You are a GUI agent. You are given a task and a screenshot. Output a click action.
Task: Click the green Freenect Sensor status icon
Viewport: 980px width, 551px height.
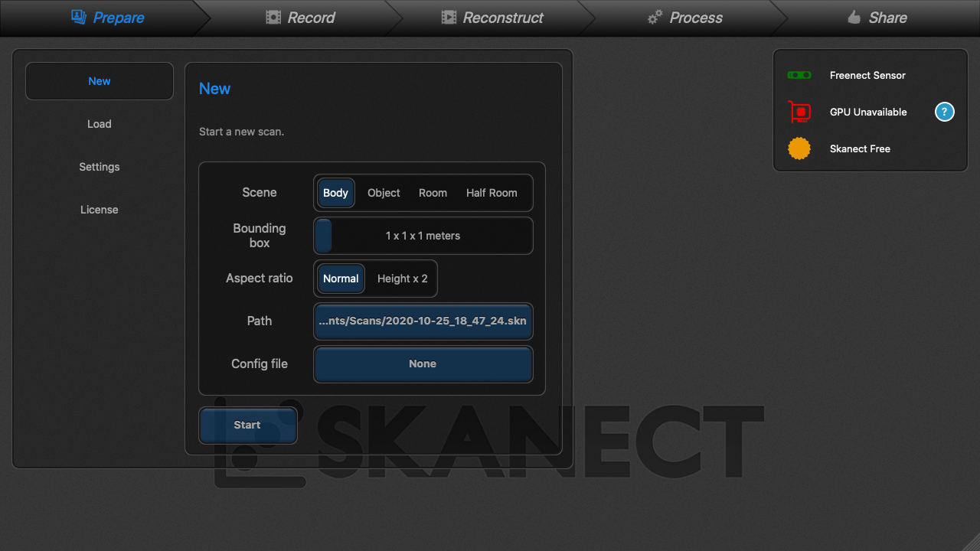coord(799,75)
